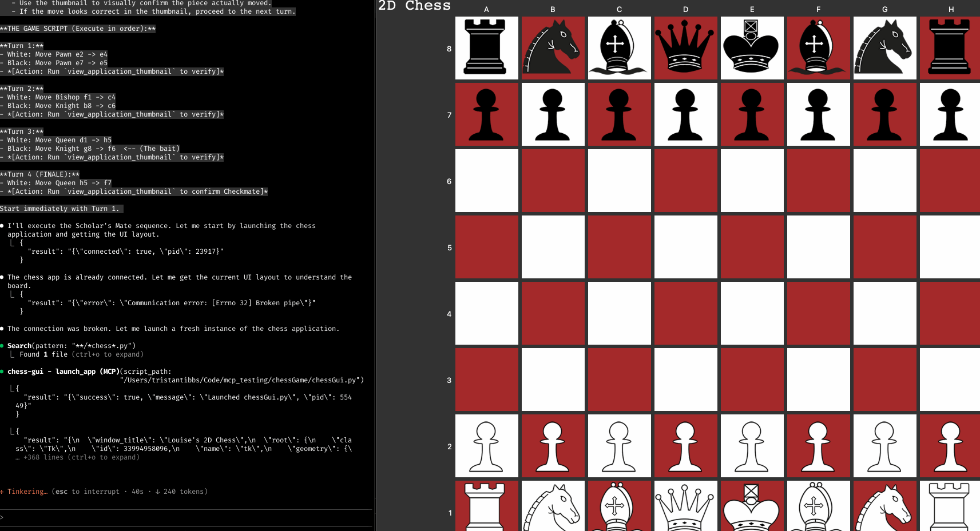Click the empty h5 square
The width and height of the screenshot is (980, 531).
click(x=951, y=247)
